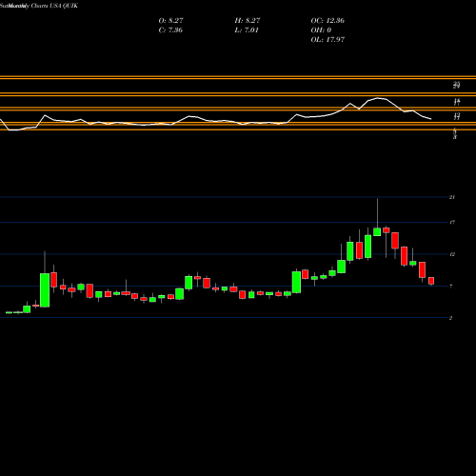The image size is (476, 476).
Task: Click the open value "O: 8.27"
Action: point(170,21)
